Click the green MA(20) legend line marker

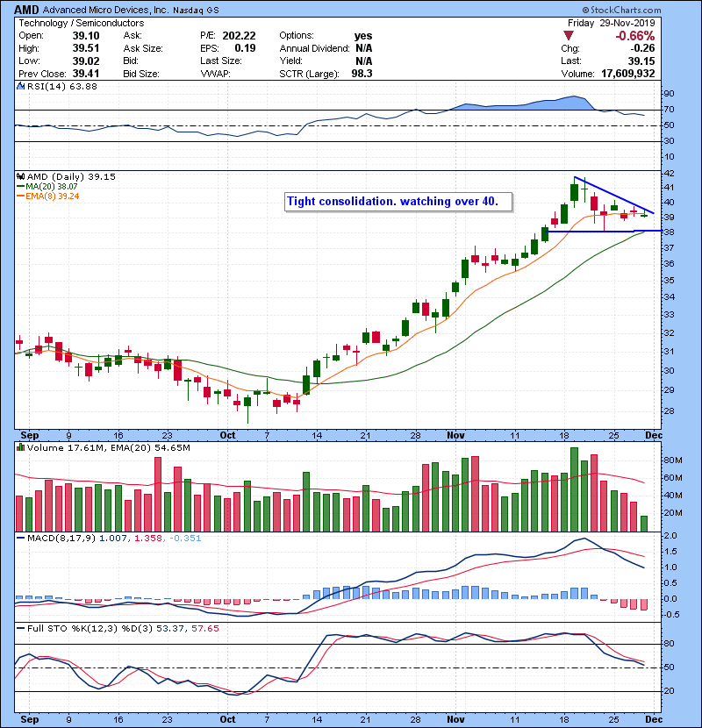20,186
